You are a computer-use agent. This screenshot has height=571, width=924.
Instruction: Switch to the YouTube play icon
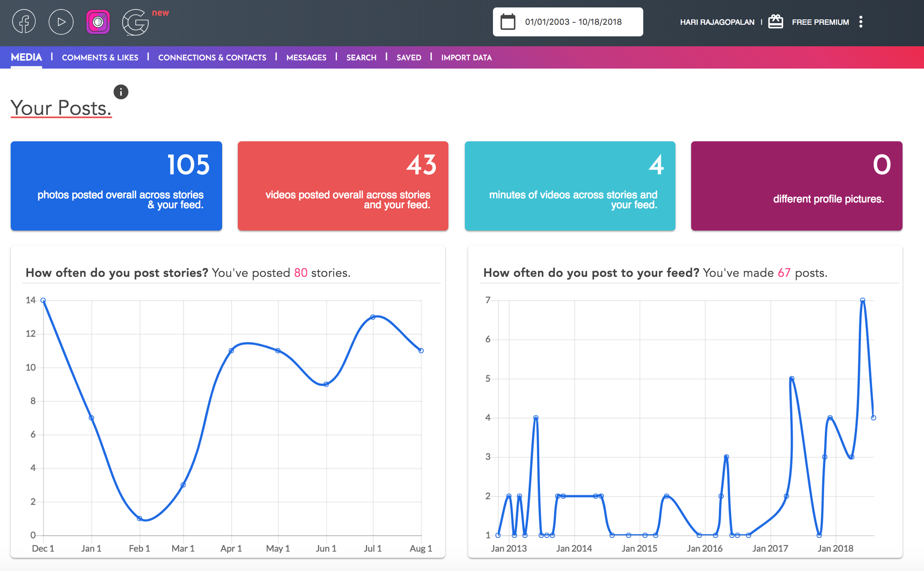click(x=61, y=22)
